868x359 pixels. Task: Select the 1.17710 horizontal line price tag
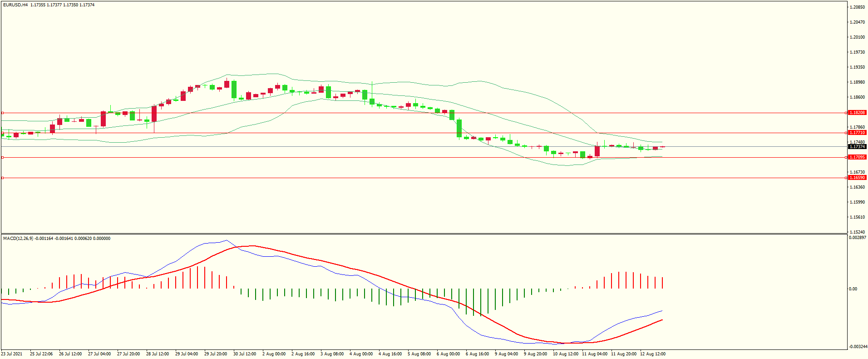[857, 133]
